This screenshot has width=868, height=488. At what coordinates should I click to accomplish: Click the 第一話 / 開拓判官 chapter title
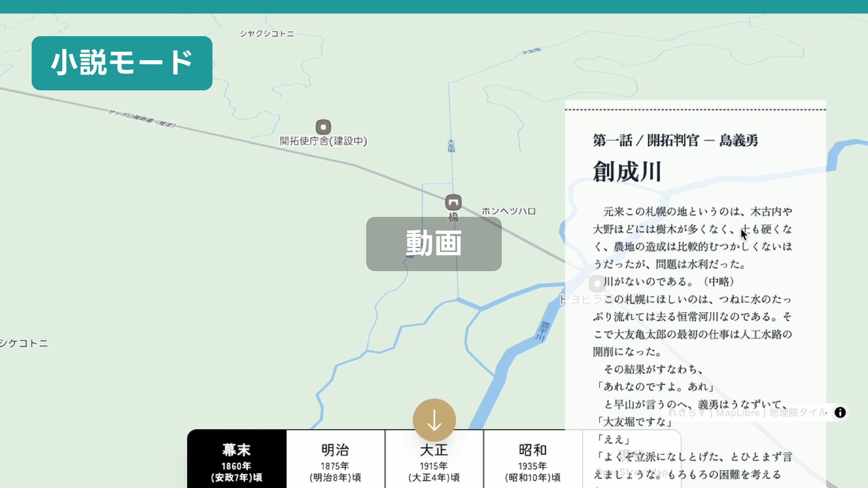(675, 141)
